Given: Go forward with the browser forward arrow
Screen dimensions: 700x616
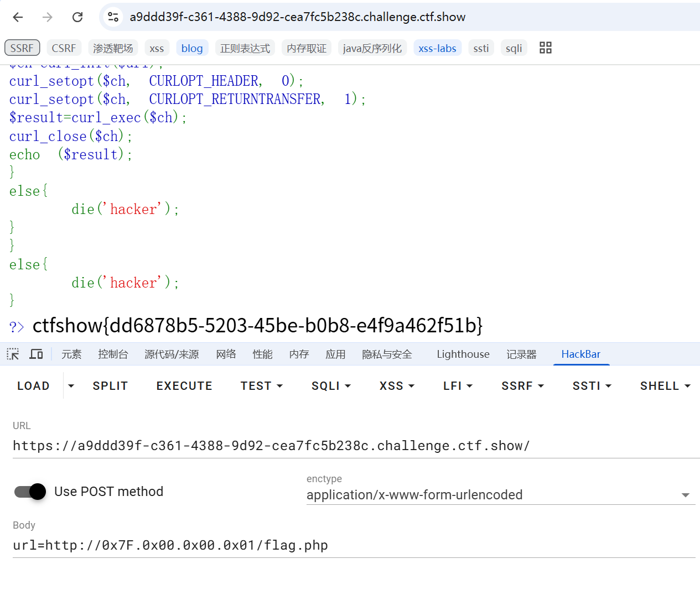Looking at the screenshot, I should [x=48, y=17].
